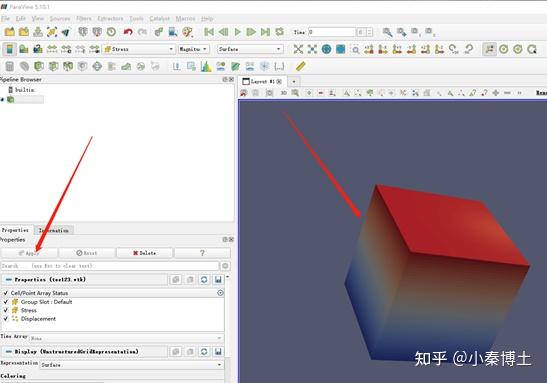Click the Toggle Color Legend icon
The image size is (547, 383).
point(10,49)
